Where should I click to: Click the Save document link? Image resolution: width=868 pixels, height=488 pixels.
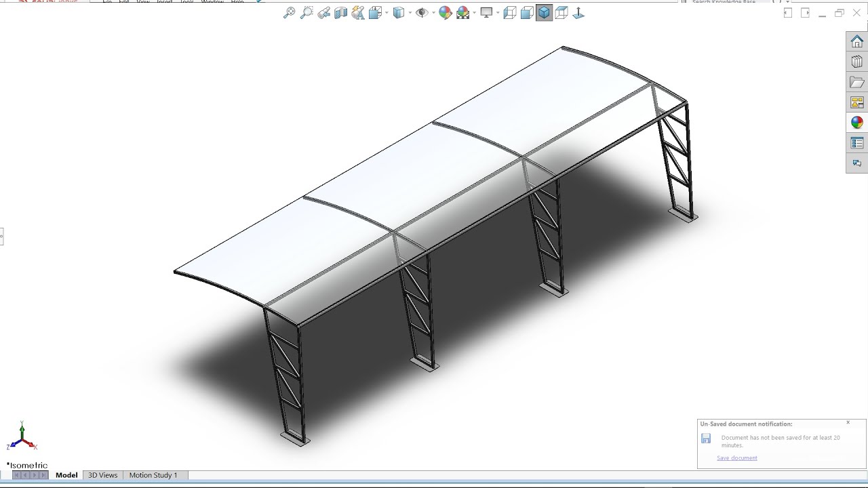(737, 458)
